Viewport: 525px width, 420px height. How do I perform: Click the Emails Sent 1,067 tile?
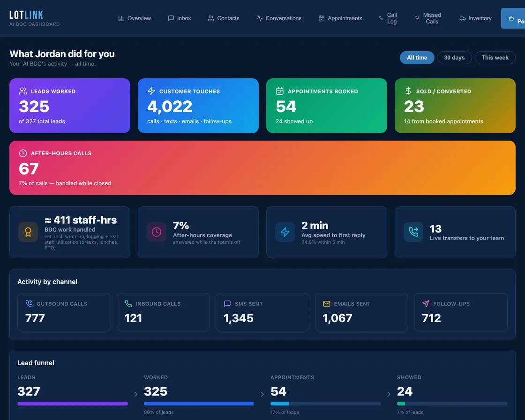coord(361,312)
